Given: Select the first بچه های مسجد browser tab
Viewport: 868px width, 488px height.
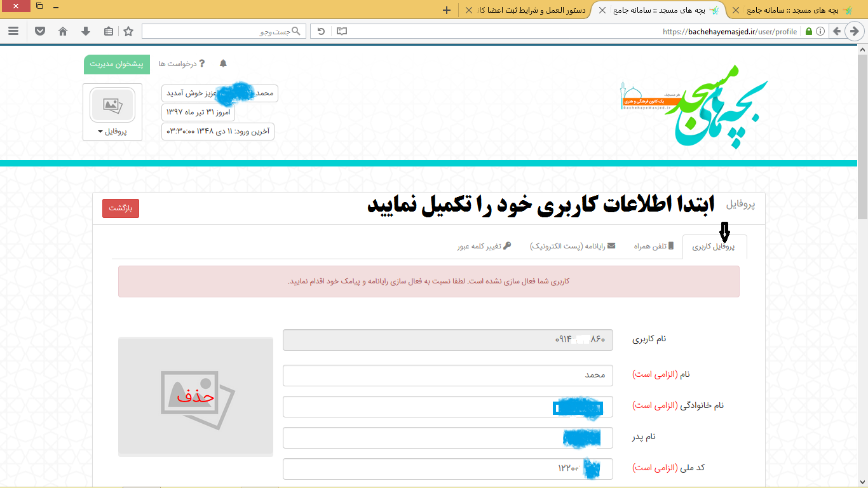Looking at the screenshot, I should tap(799, 10).
